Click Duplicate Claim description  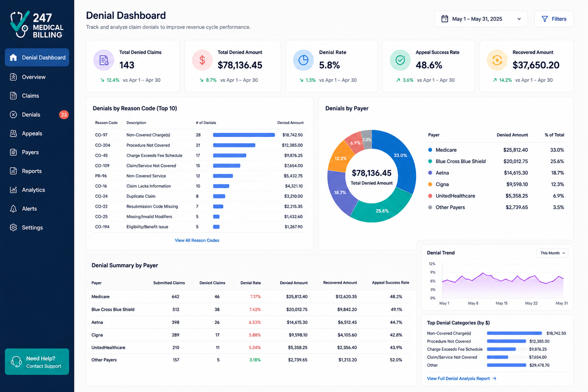click(141, 196)
